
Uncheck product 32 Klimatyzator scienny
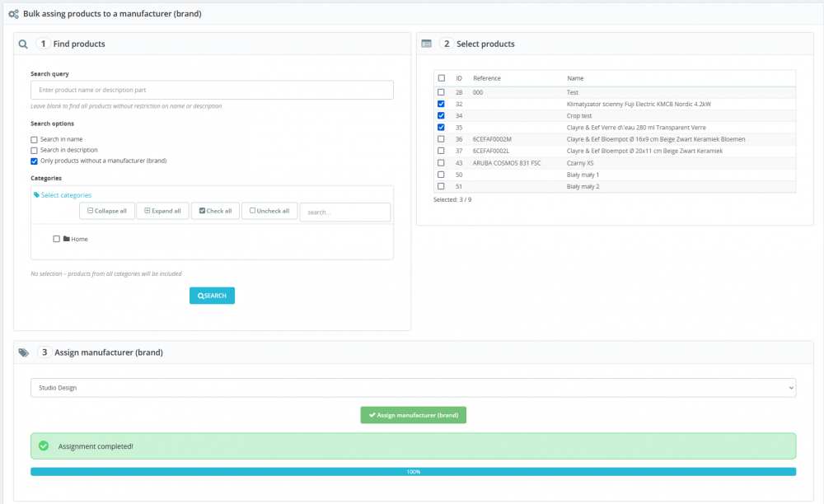tap(441, 104)
